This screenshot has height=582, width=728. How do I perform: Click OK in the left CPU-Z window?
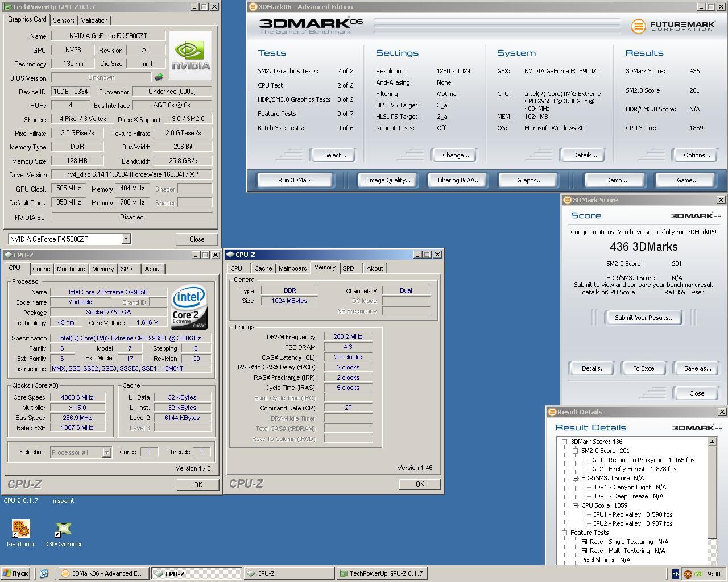click(x=198, y=485)
